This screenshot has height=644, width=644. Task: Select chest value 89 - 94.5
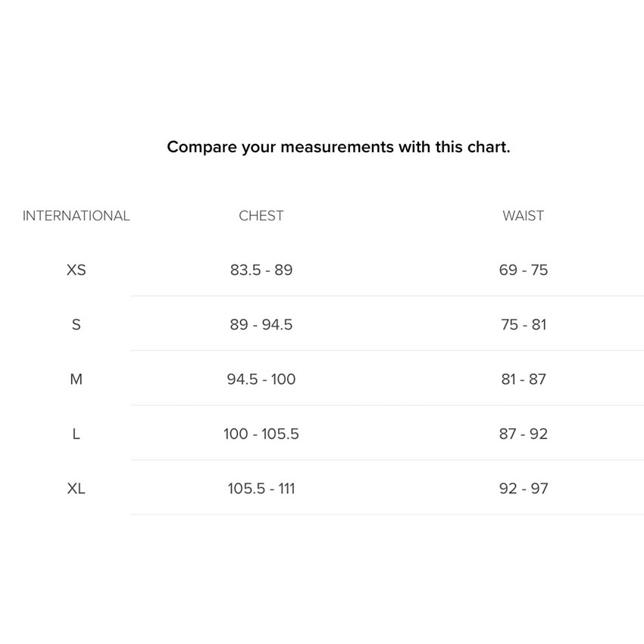click(x=261, y=324)
